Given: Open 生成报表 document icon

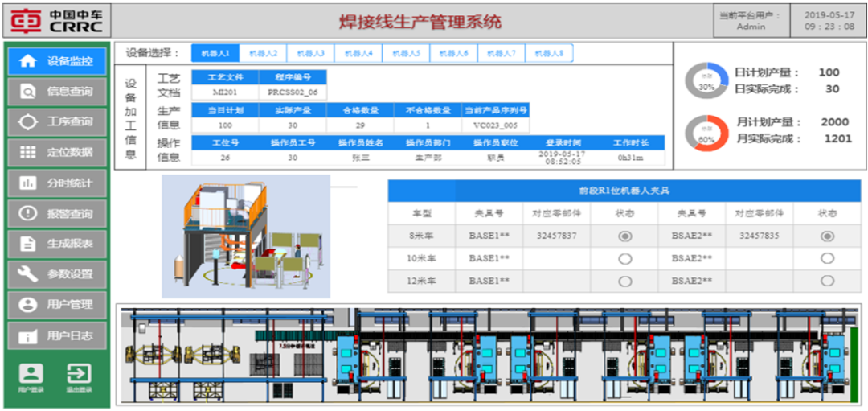Looking at the screenshot, I should point(27,244).
